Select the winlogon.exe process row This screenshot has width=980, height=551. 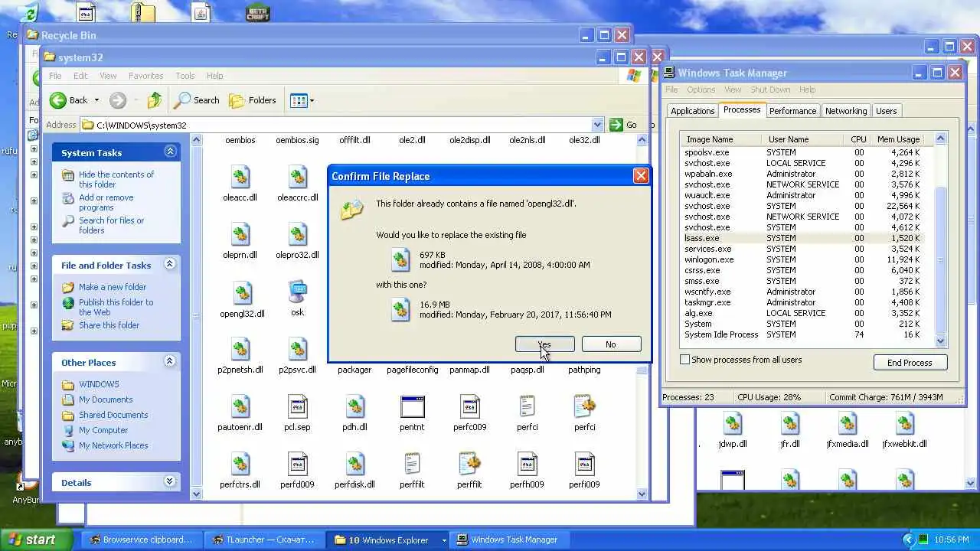802,259
